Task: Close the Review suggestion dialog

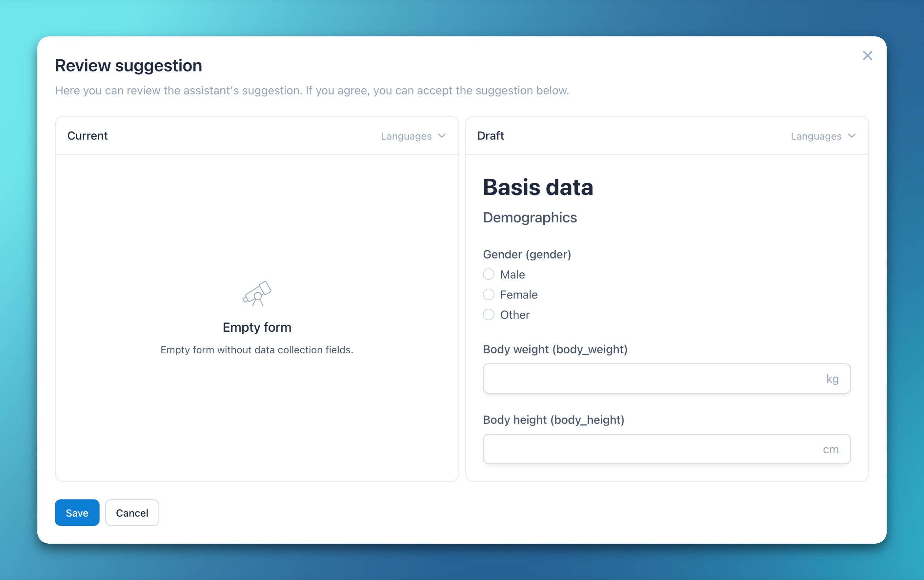Action: [x=867, y=56]
